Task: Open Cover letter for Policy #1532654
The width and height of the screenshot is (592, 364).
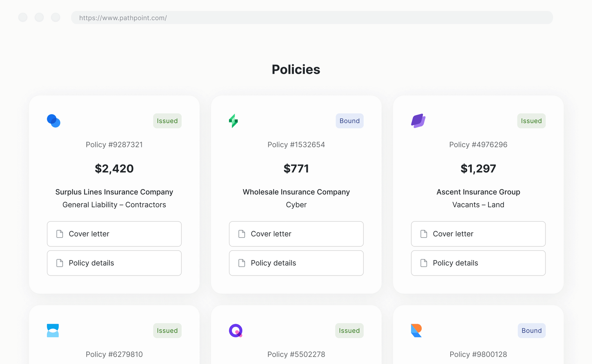Action: click(296, 234)
